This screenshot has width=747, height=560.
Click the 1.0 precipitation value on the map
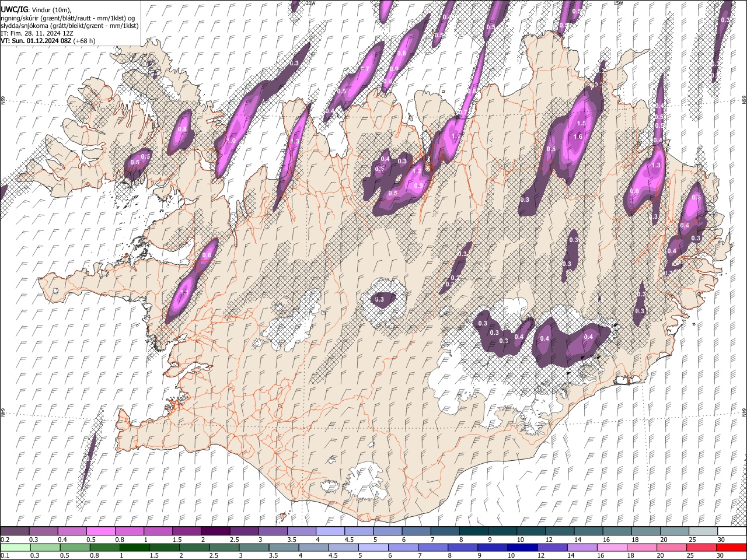coord(231,141)
